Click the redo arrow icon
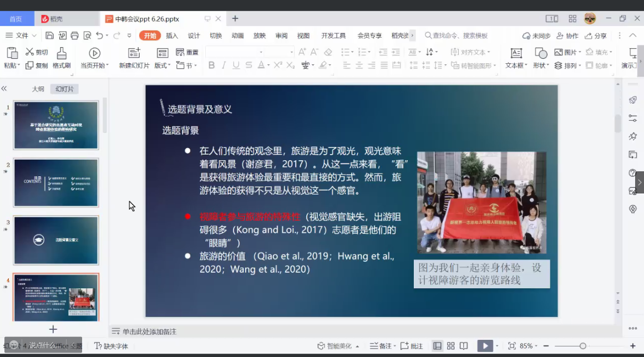 [116, 35]
